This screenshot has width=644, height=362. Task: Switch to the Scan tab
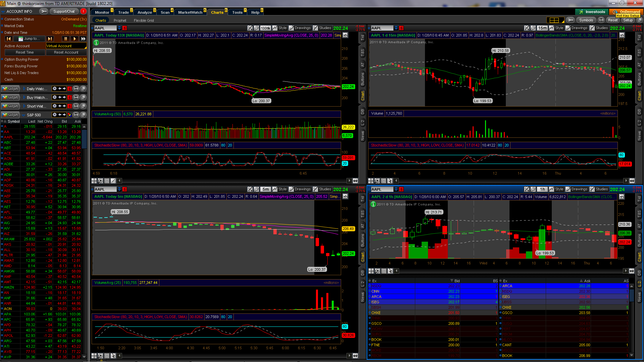click(165, 12)
